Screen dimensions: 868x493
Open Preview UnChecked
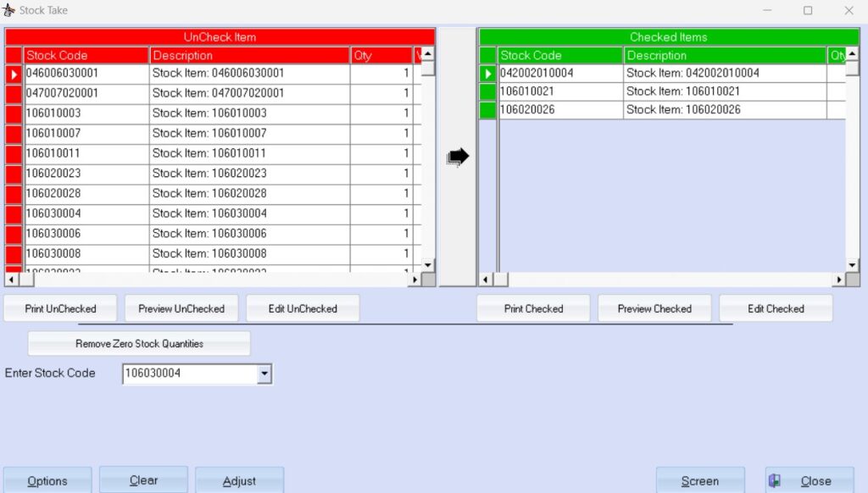click(181, 307)
